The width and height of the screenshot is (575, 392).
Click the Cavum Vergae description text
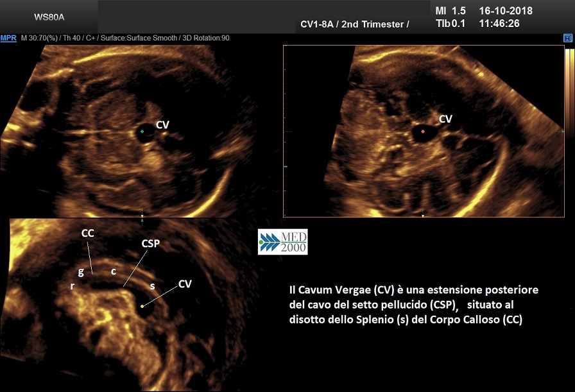(413, 305)
